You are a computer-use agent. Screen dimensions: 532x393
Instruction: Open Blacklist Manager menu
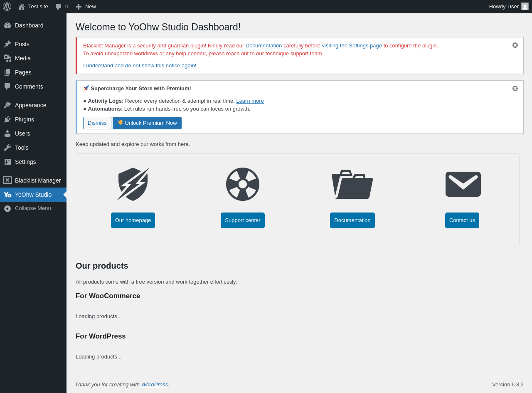33,180
